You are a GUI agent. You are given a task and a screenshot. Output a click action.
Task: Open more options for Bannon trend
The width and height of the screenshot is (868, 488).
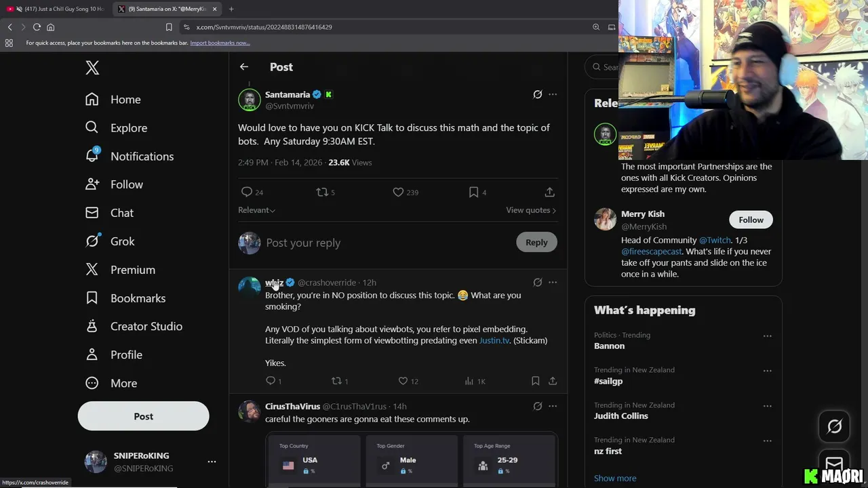767,336
